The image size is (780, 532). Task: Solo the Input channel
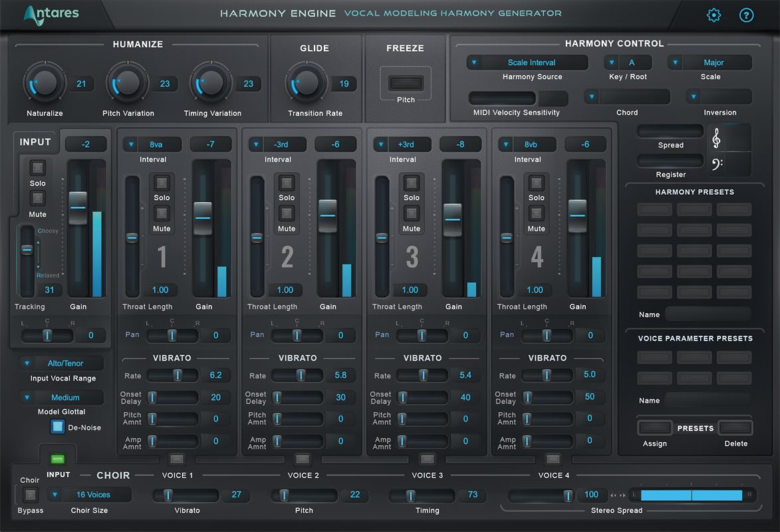[x=37, y=168]
